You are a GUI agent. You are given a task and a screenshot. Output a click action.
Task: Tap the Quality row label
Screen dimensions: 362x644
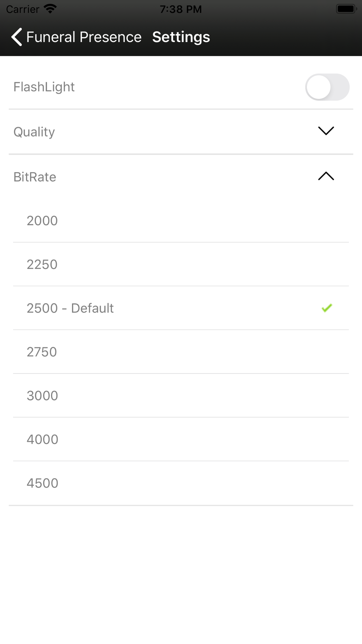point(34,132)
